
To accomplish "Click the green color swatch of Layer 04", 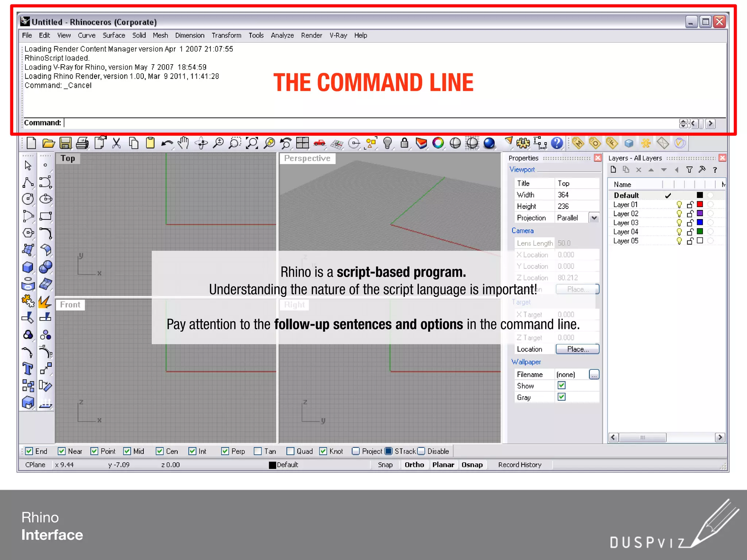I will [700, 231].
